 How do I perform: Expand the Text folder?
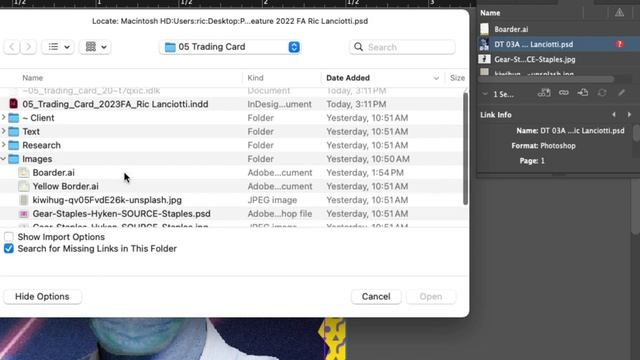coord(4,131)
